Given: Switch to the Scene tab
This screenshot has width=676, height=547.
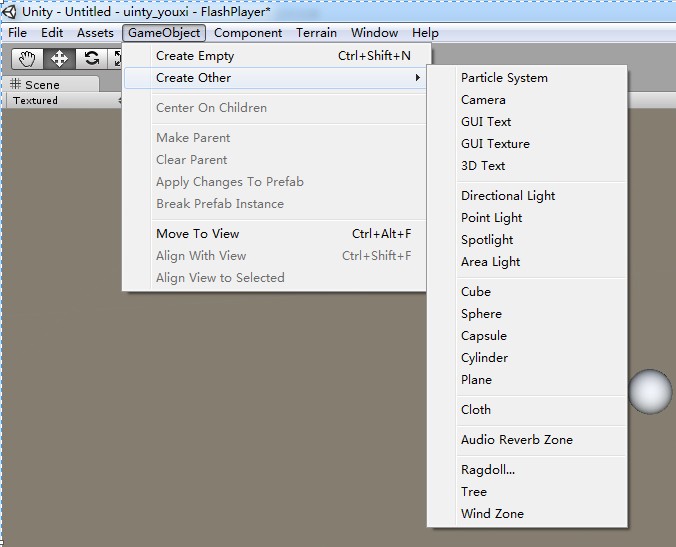Looking at the screenshot, I should 50,84.
